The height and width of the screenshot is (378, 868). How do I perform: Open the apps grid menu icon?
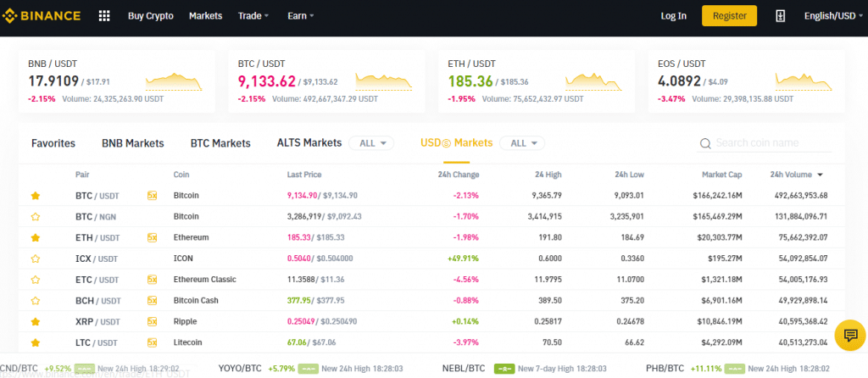(104, 15)
